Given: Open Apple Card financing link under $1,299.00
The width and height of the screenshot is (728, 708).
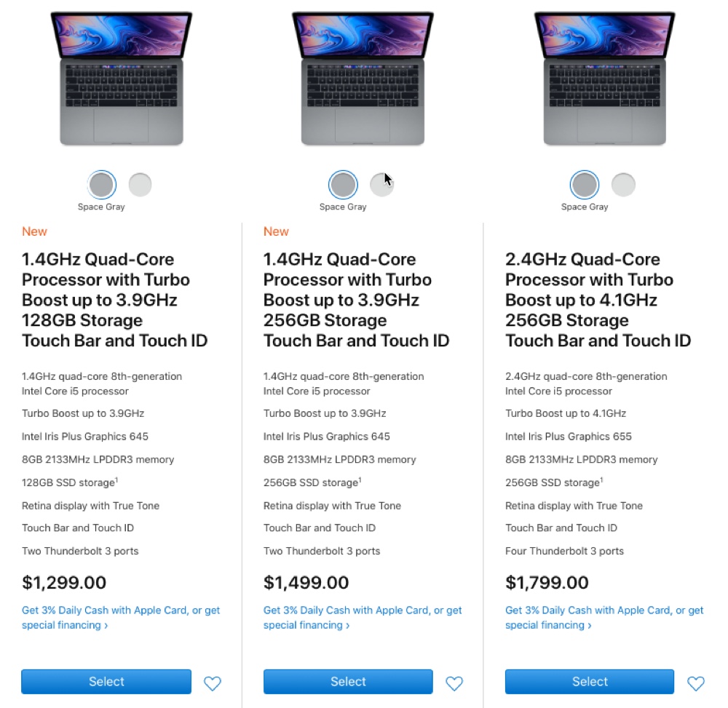Looking at the screenshot, I should (x=121, y=618).
